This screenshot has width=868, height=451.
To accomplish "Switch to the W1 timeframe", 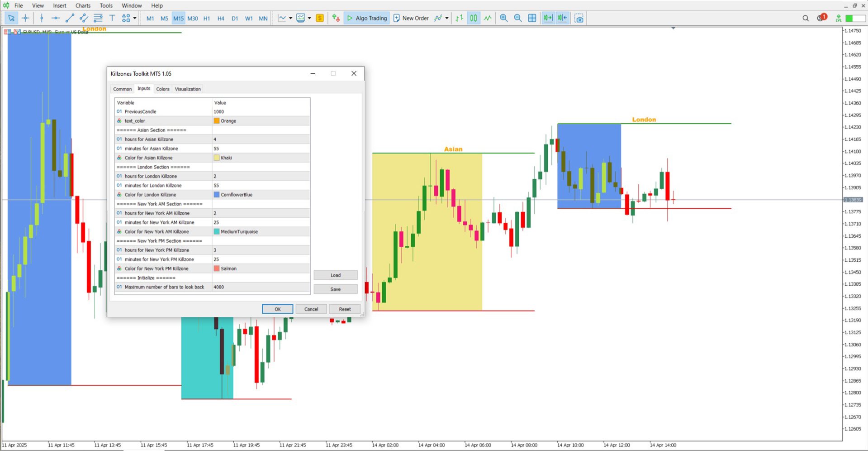I will tap(249, 19).
